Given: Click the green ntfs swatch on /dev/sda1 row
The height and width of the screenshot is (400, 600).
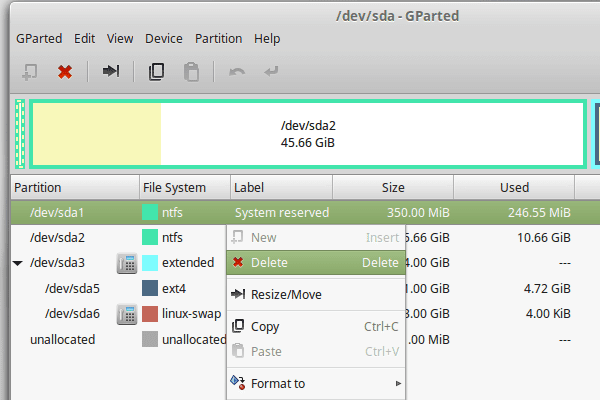Looking at the screenshot, I should coord(150,212).
